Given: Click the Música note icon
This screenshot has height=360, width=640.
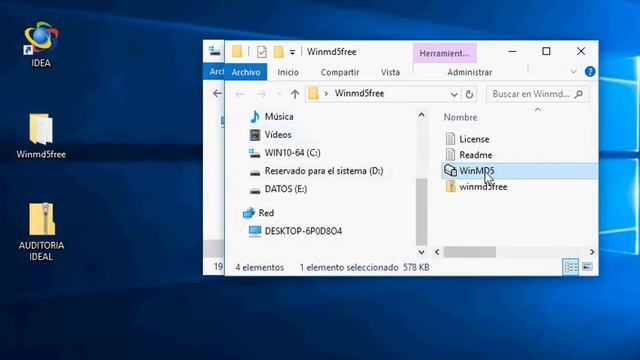Looking at the screenshot, I should [x=255, y=117].
